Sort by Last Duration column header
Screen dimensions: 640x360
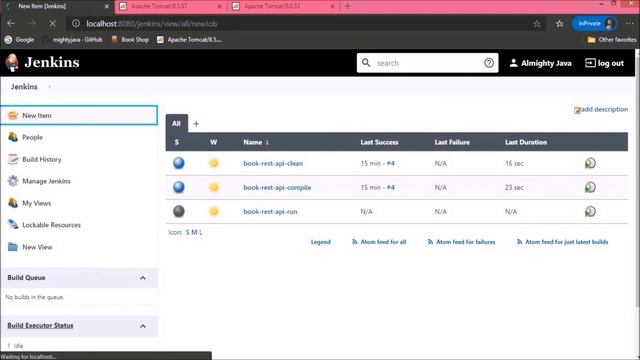526,142
